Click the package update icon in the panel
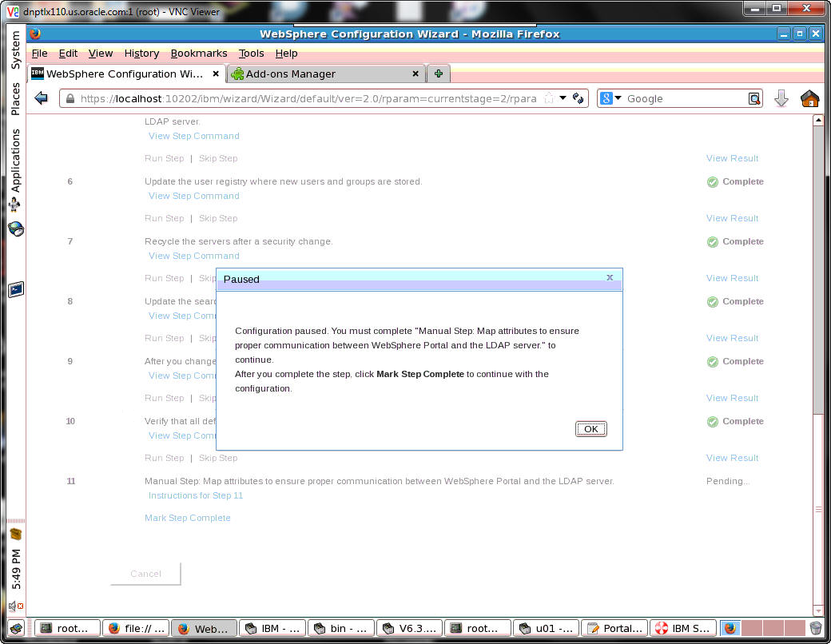This screenshot has height=644, width=831. pos(15,534)
